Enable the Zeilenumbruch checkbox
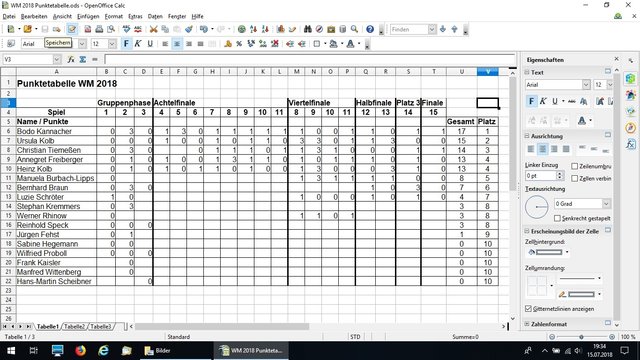Viewport: 640px width, 360px height. tap(575, 166)
